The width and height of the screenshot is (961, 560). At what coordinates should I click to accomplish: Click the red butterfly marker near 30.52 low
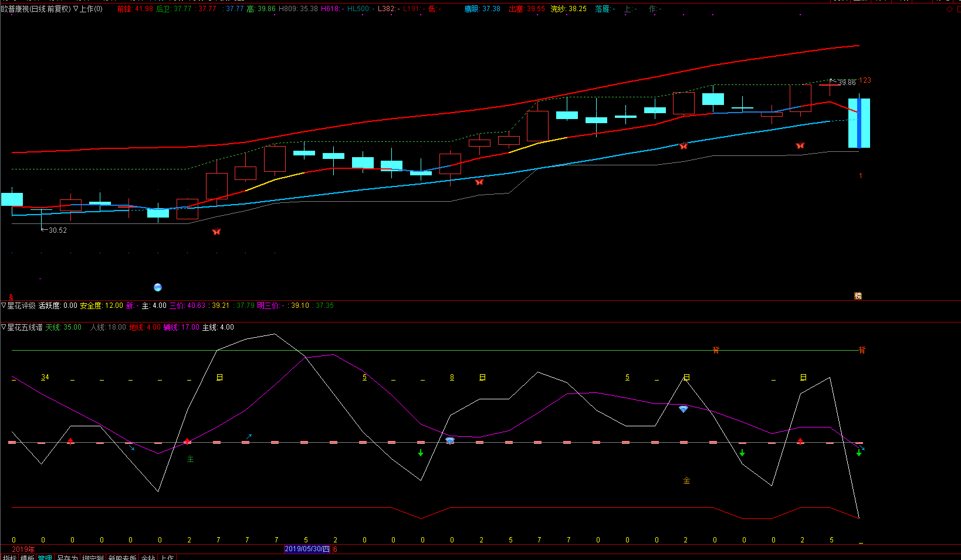coord(216,232)
